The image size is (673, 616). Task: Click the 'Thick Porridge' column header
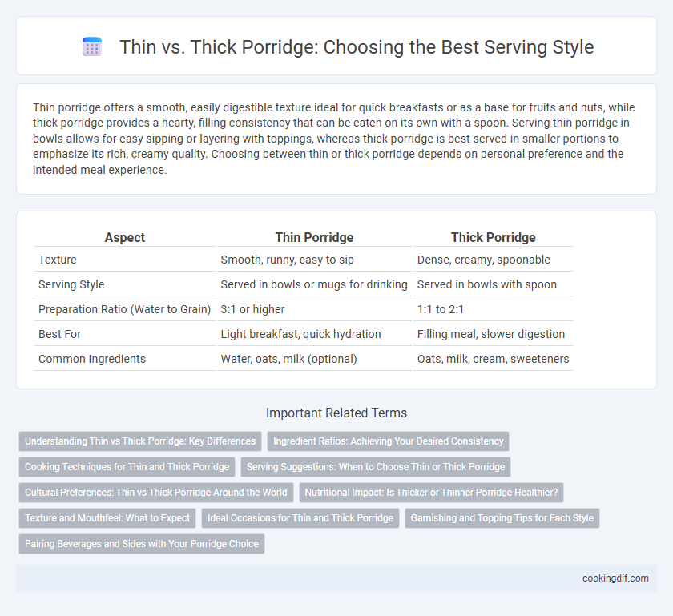click(494, 237)
